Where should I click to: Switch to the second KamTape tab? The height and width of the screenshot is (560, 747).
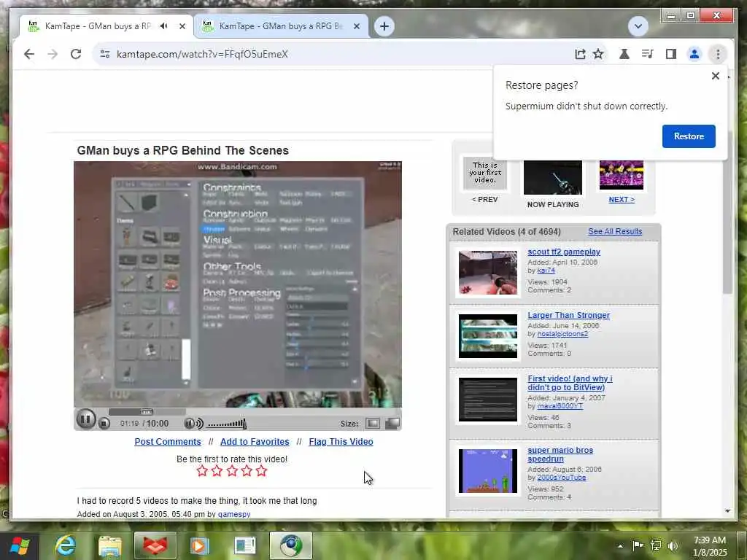tap(281, 26)
